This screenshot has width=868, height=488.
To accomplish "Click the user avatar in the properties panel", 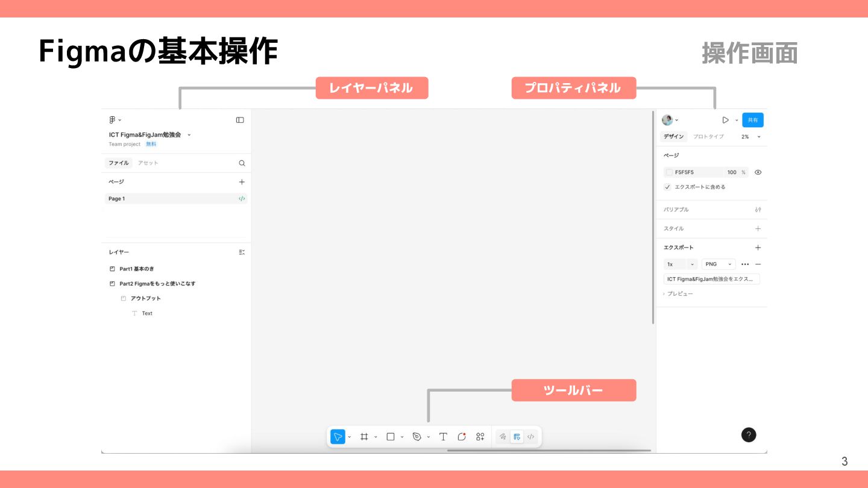I will [667, 120].
